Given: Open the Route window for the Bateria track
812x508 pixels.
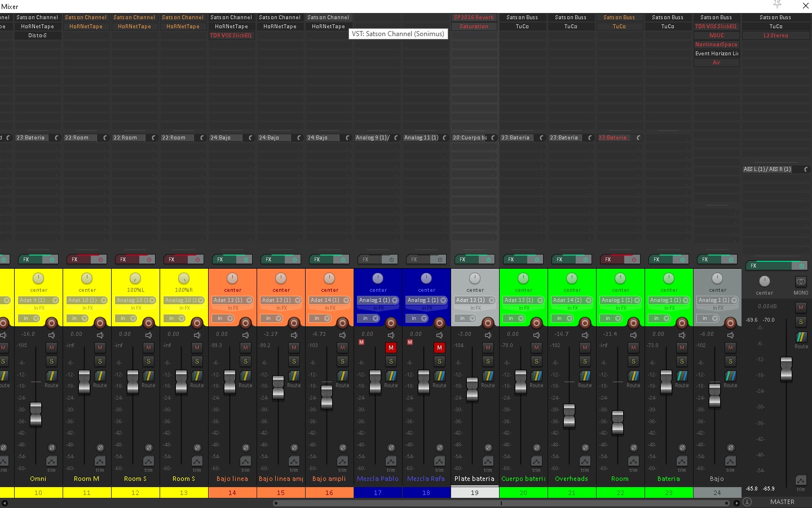Looking at the screenshot, I should (x=682, y=377).
